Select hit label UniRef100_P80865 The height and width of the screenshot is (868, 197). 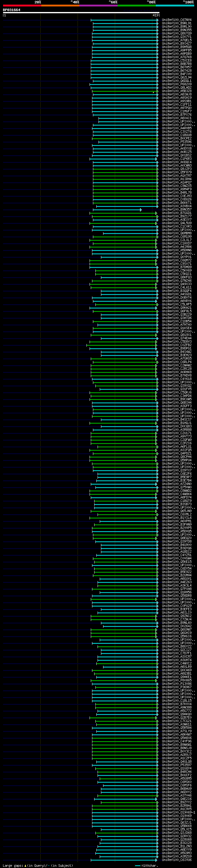tap(176, 680)
